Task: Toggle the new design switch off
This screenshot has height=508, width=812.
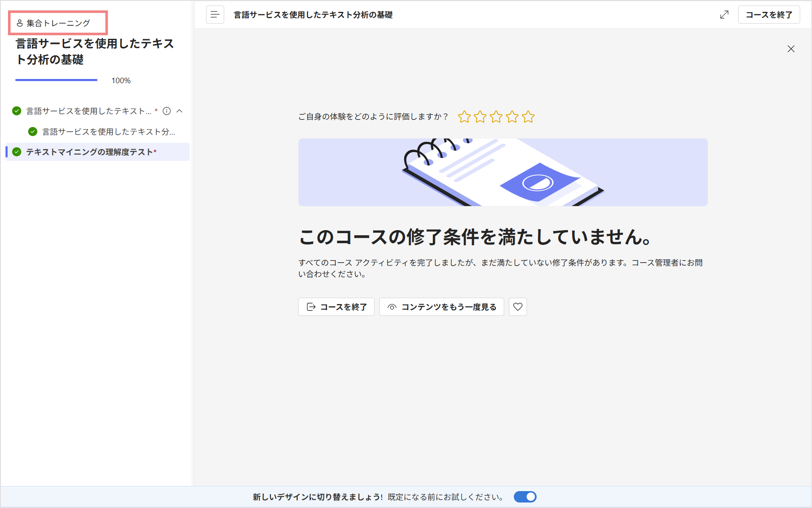Action: point(525,497)
